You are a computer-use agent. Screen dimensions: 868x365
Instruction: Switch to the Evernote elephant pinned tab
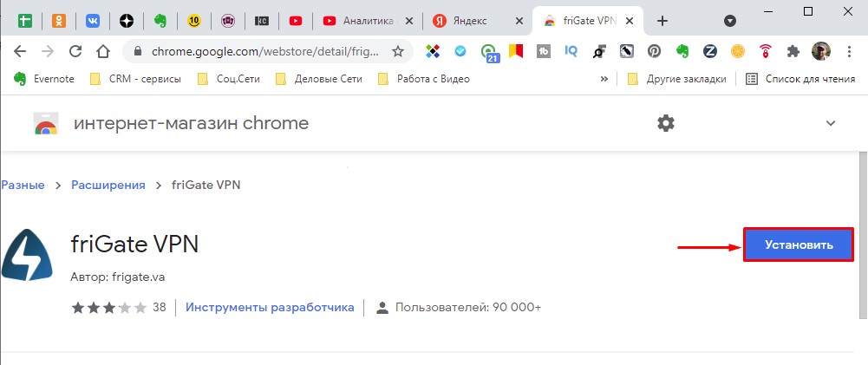[x=160, y=21]
